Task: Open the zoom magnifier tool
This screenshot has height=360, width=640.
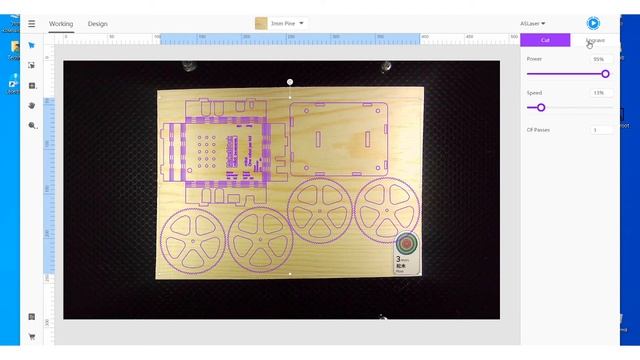Action: coord(32,126)
